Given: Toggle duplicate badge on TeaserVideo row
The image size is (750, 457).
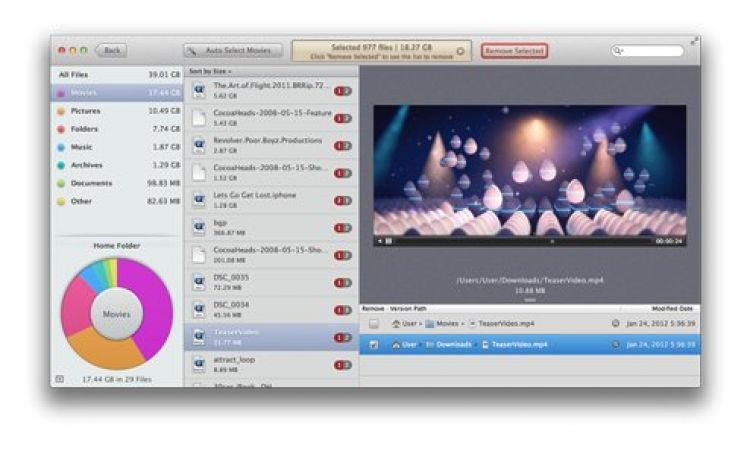Looking at the screenshot, I should (342, 338).
